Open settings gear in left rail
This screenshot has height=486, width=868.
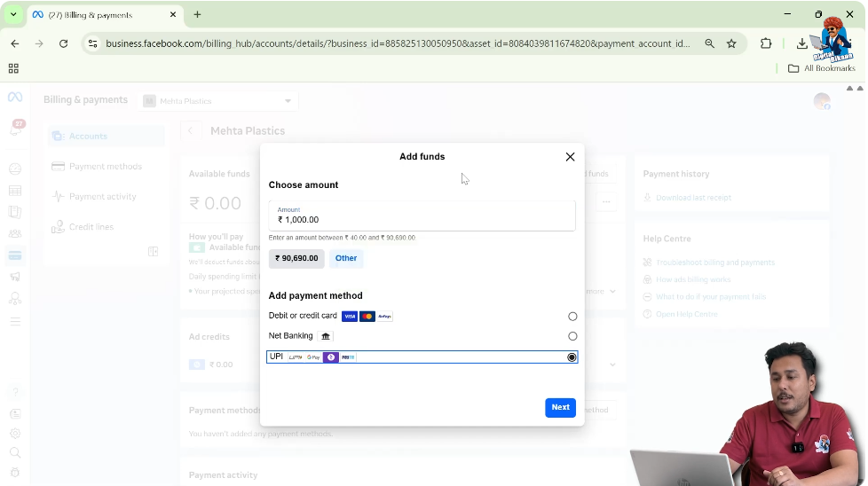coord(15,434)
